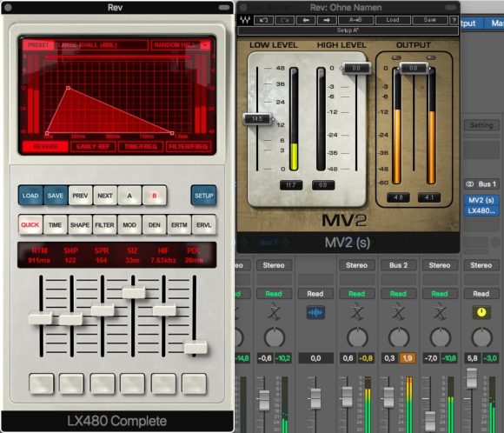This screenshot has height=433, width=504.
Task: Click figure icon on channel with Bus 2 output
Action: click(398, 312)
